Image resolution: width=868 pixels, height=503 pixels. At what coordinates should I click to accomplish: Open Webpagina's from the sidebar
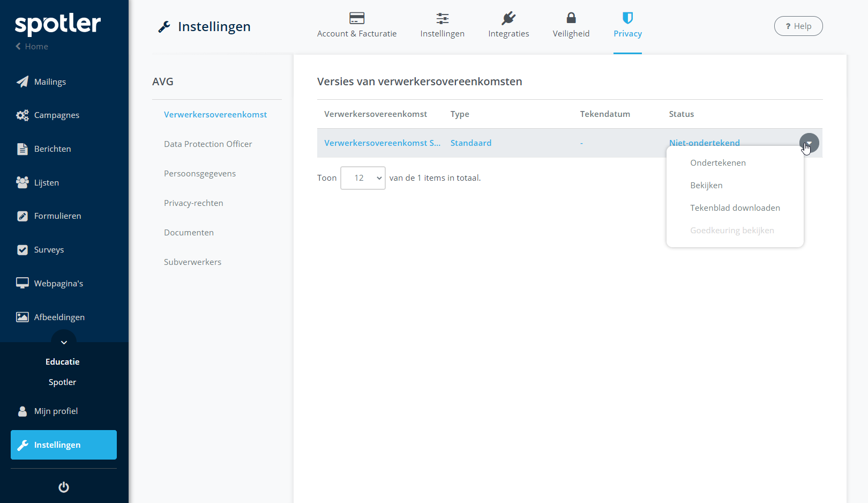[56, 283]
